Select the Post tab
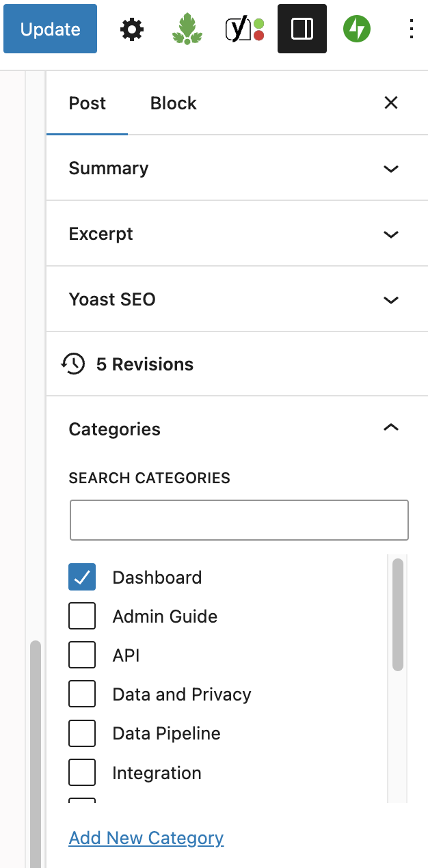 [x=88, y=104]
